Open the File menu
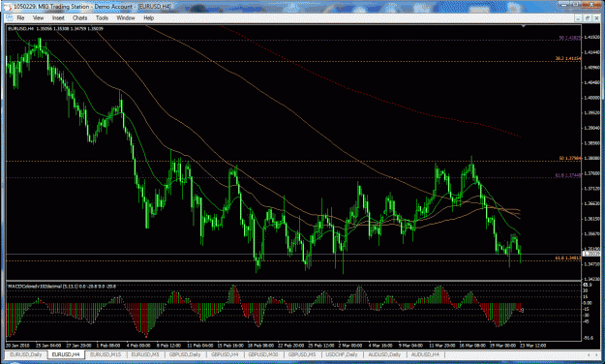This screenshot has height=364, width=605. [x=20, y=17]
